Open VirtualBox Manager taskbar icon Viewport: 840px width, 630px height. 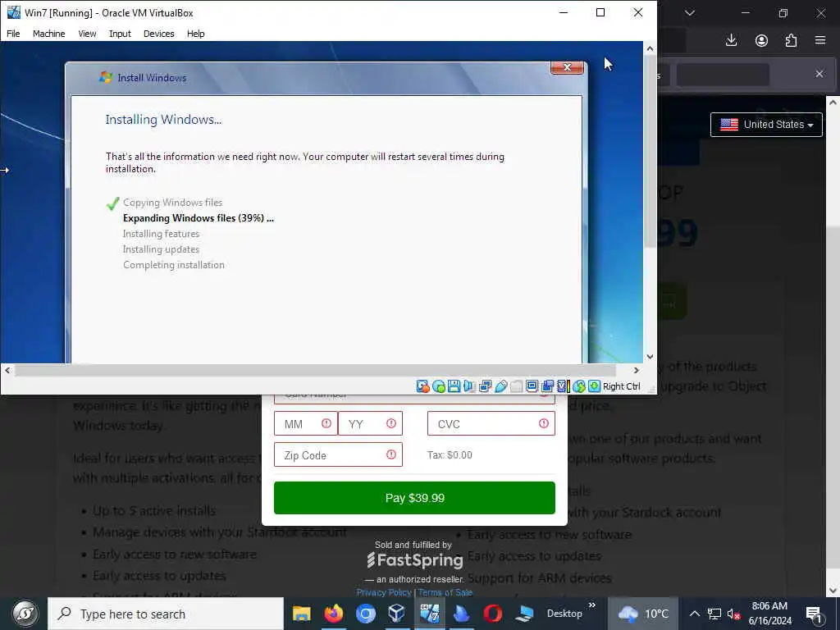click(397, 614)
